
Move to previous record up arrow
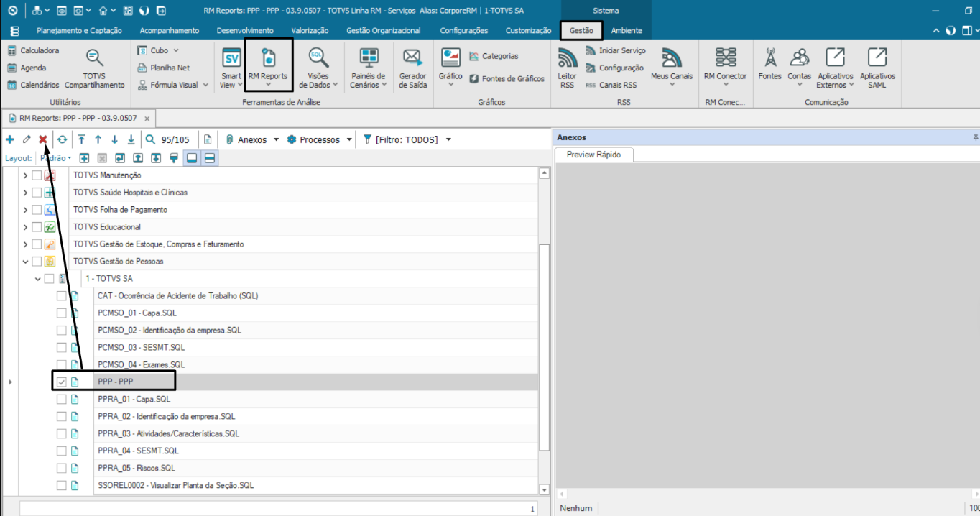[x=98, y=139]
